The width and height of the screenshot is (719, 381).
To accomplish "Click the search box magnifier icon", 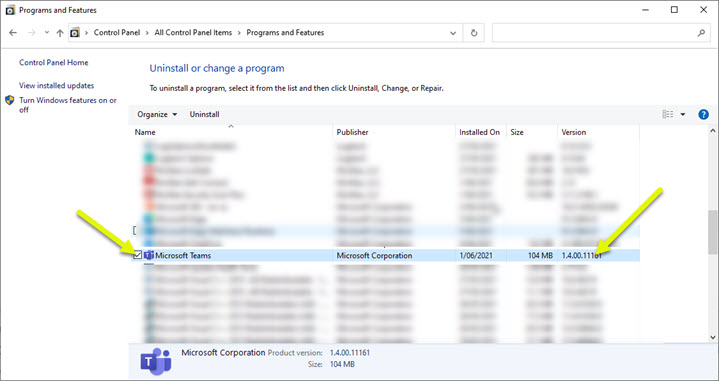I will (701, 33).
